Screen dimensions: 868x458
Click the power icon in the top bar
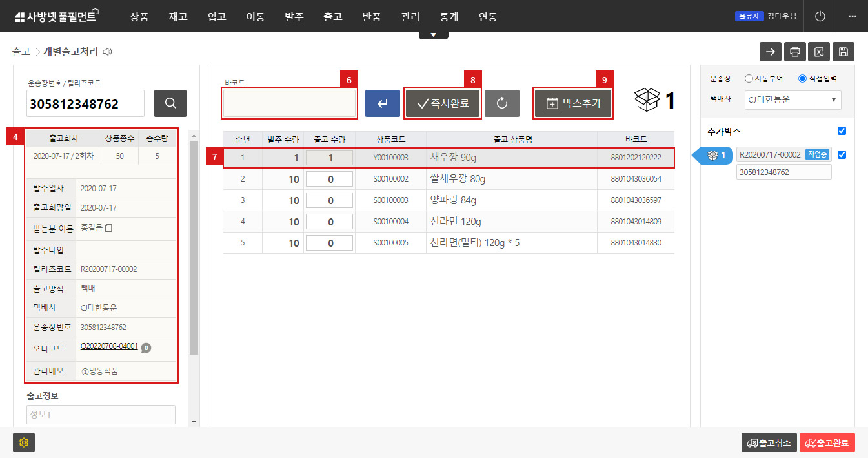coord(820,16)
